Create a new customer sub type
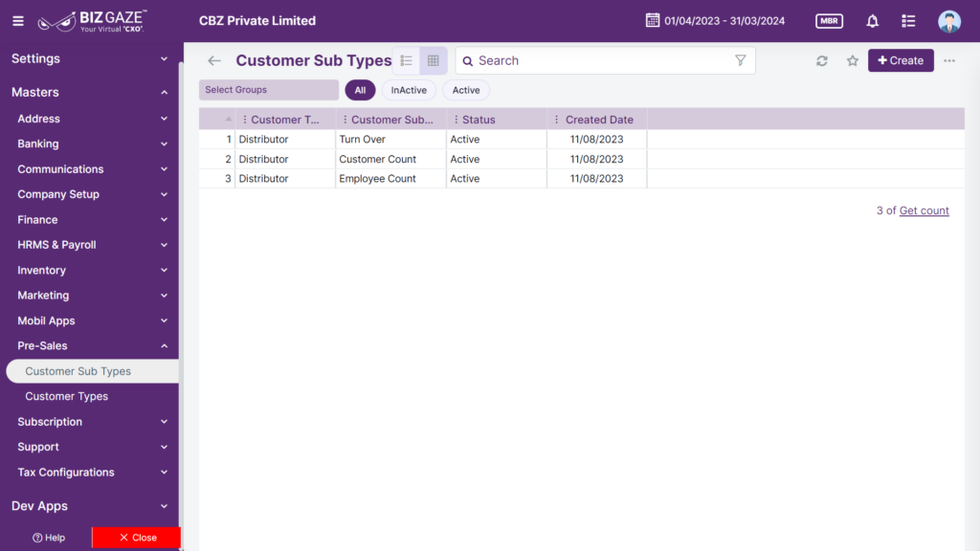This screenshot has width=980, height=551. click(900, 60)
